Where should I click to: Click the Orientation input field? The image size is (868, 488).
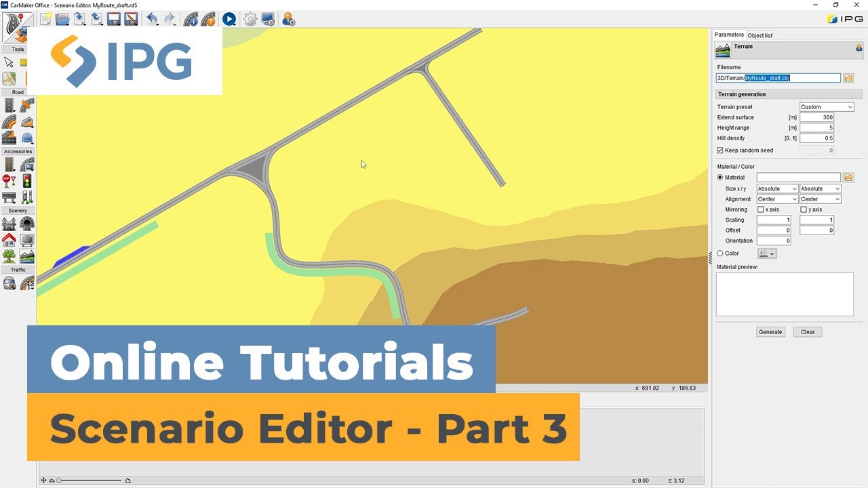[774, 241]
